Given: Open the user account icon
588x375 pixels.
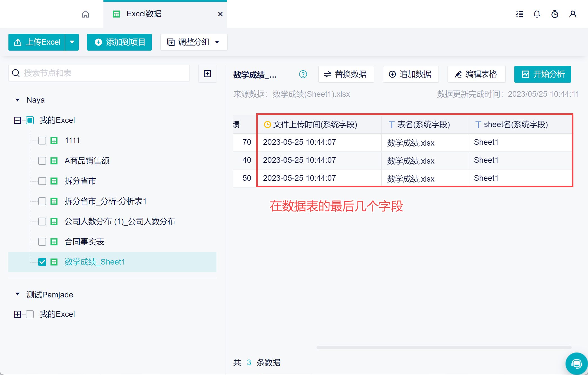Looking at the screenshot, I should [x=573, y=14].
